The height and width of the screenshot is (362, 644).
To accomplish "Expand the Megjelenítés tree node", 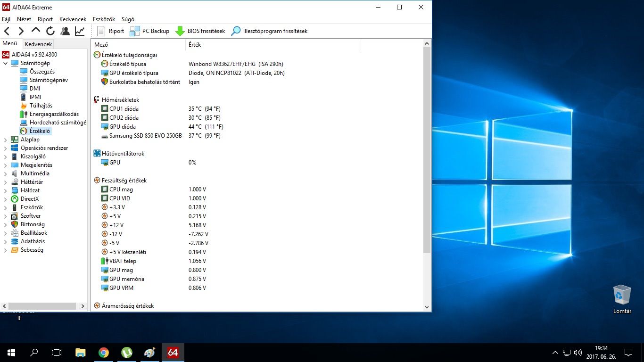I will [x=6, y=165].
